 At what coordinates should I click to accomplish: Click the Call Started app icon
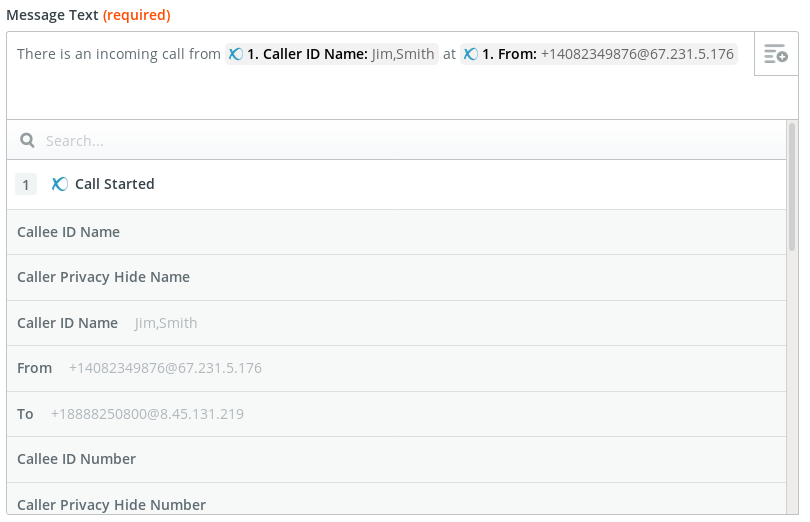[59, 184]
